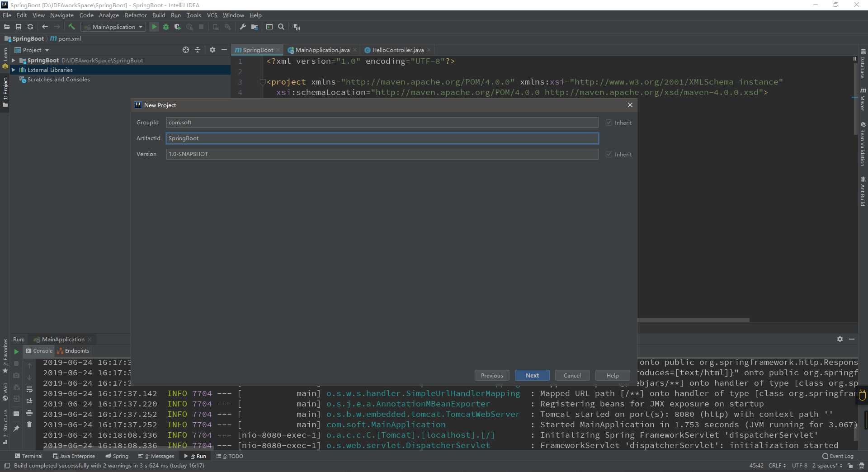Open Settings with the wrench icon
The width and height of the screenshot is (868, 472).
point(243,27)
